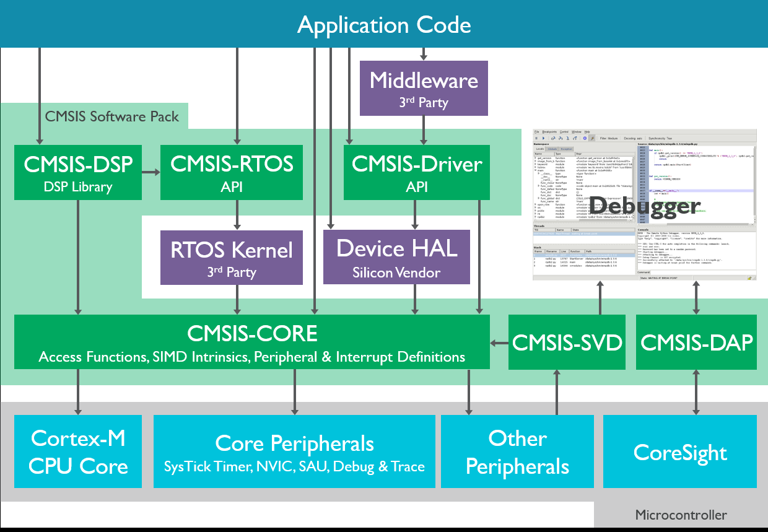Click the Application Code banner

pos(384,25)
